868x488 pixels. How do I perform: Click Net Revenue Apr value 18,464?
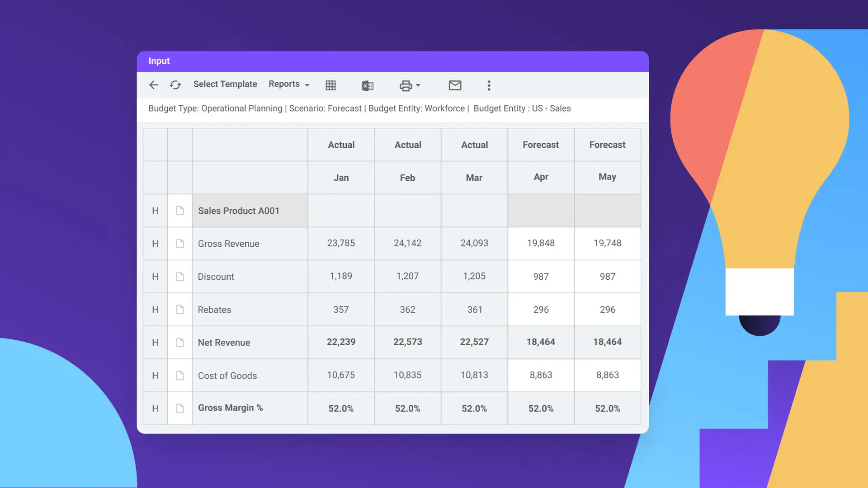[541, 342]
